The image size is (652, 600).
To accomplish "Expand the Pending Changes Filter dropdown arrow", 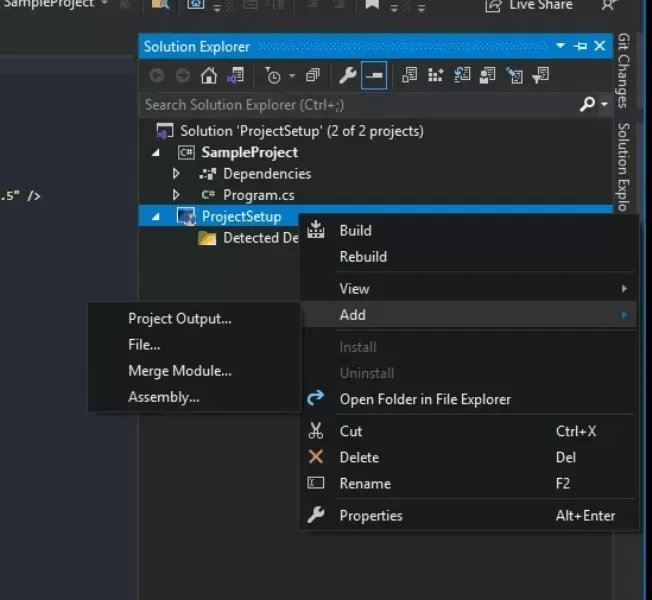I will (x=292, y=76).
